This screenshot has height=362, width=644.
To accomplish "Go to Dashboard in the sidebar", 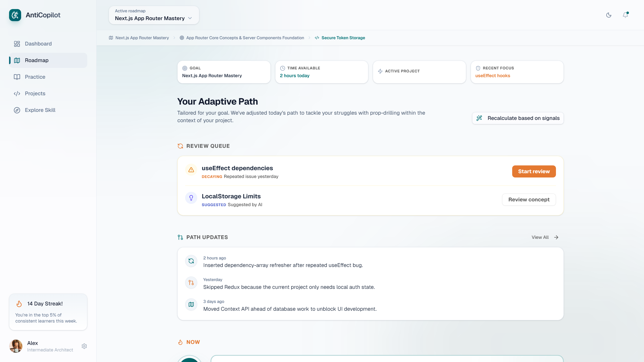I will [x=48, y=44].
